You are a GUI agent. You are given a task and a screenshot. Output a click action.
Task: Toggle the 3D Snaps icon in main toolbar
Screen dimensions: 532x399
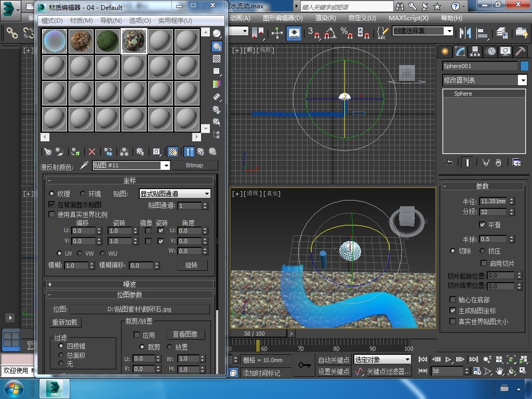coord(314,33)
